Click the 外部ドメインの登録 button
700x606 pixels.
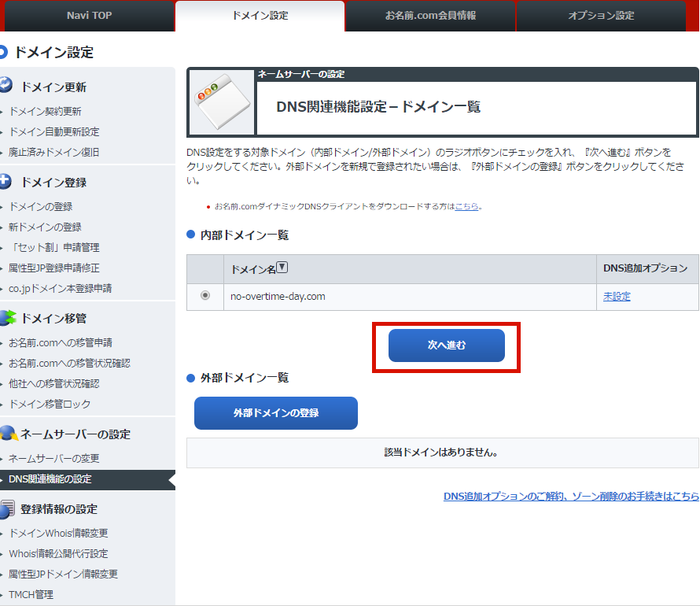(276, 413)
